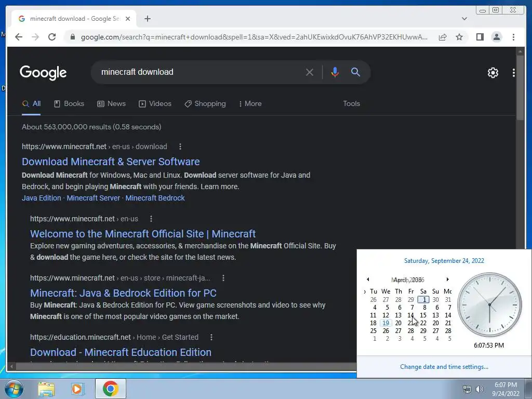Click the Saturday, September 24, 2022 date link
Image resolution: width=532 pixels, height=399 pixels.
click(x=444, y=261)
